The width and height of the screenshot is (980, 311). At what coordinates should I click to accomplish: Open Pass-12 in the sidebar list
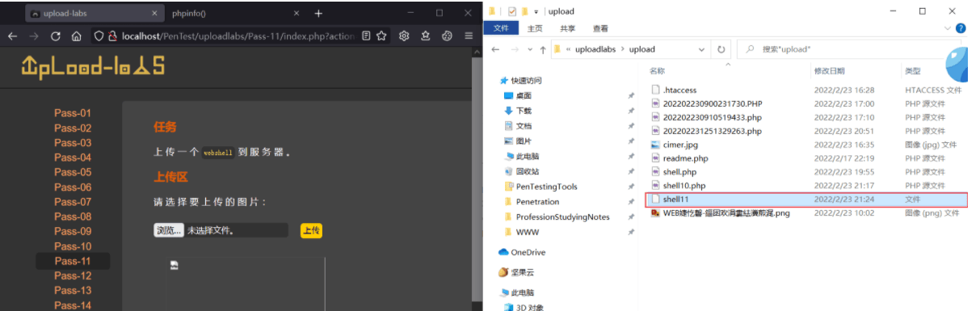click(x=73, y=275)
